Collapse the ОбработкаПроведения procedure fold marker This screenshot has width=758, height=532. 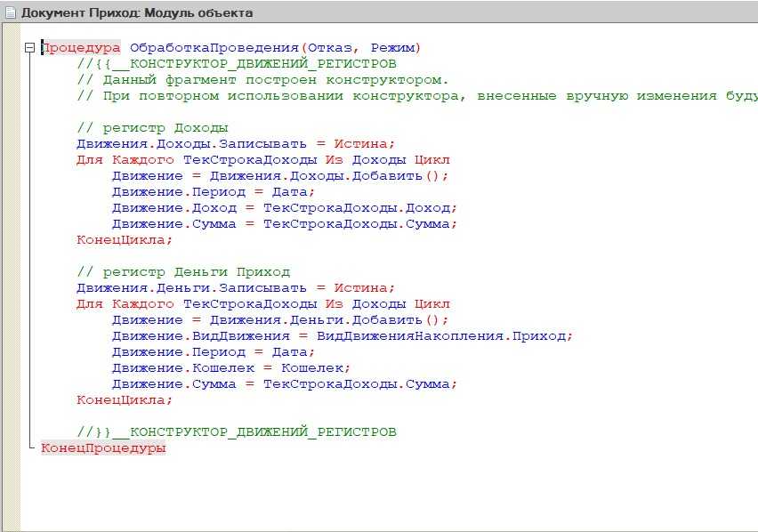click(x=30, y=48)
